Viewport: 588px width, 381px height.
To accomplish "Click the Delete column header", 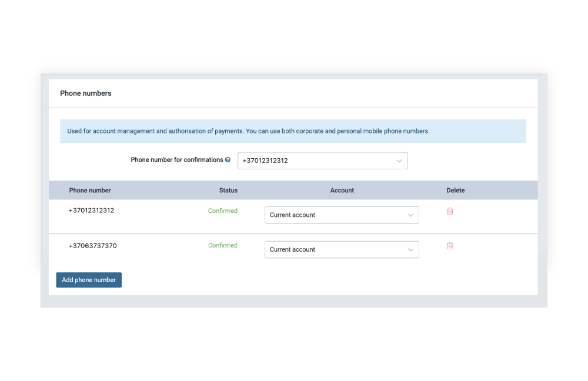I will click(x=455, y=190).
